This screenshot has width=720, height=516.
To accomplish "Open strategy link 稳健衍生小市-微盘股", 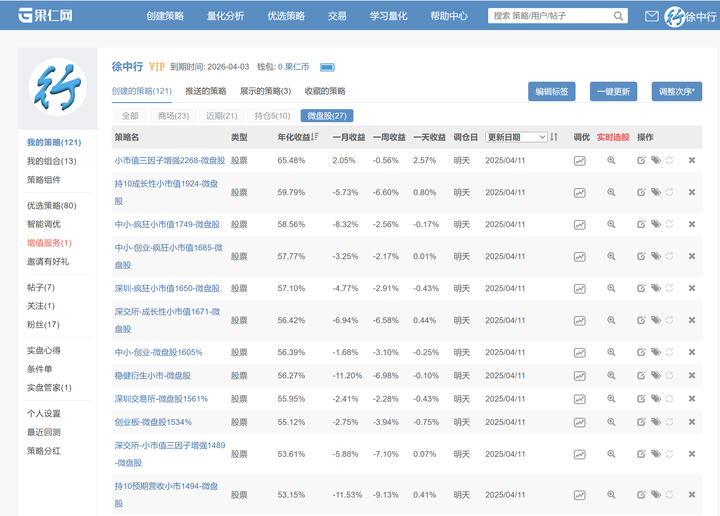I will pyautogui.click(x=152, y=376).
